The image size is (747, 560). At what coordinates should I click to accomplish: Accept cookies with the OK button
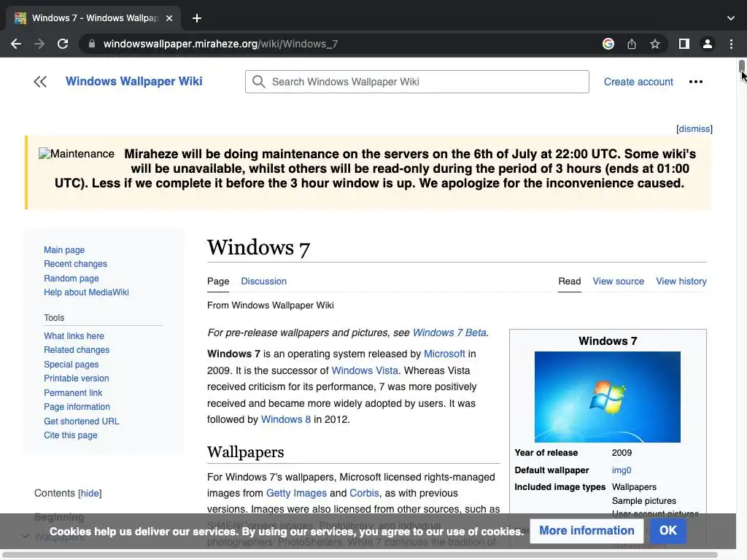coord(668,531)
